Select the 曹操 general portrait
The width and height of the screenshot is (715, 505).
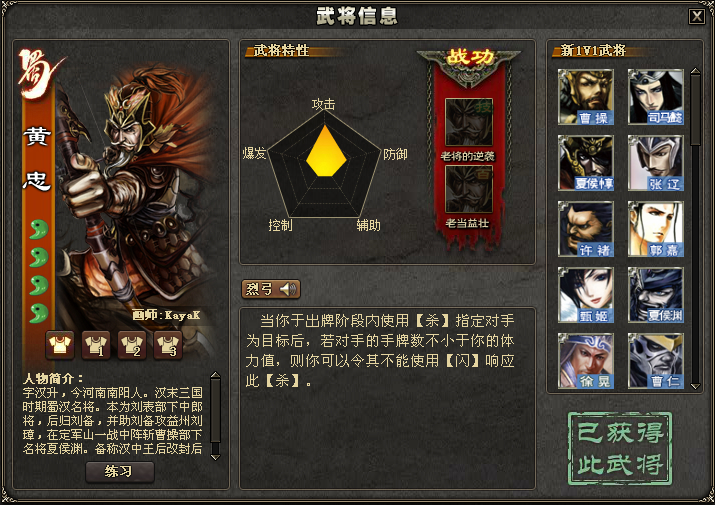[x=586, y=97]
